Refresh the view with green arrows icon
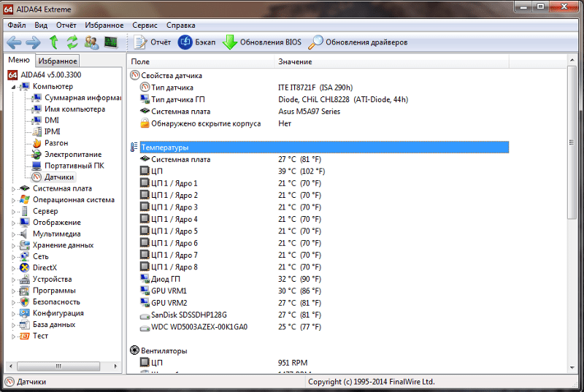The width and height of the screenshot is (584, 392). click(x=72, y=42)
